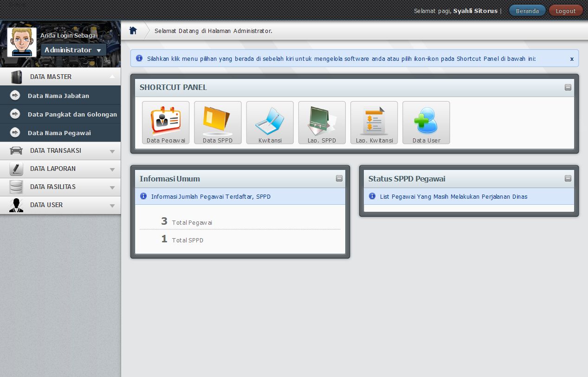This screenshot has width=588, height=377.
Task: Open the Data Pegawai shortcut icon
Action: click(x=166, y=123)
